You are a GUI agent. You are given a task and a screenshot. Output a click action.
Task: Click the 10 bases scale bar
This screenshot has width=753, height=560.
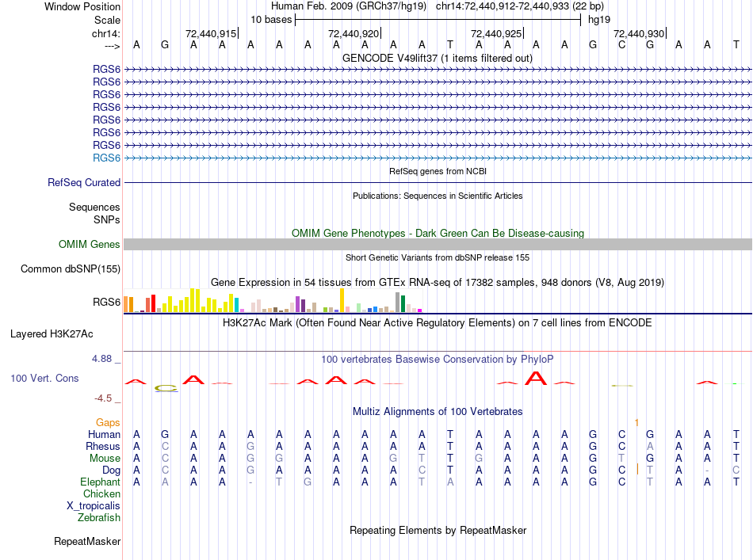point(438,20)
